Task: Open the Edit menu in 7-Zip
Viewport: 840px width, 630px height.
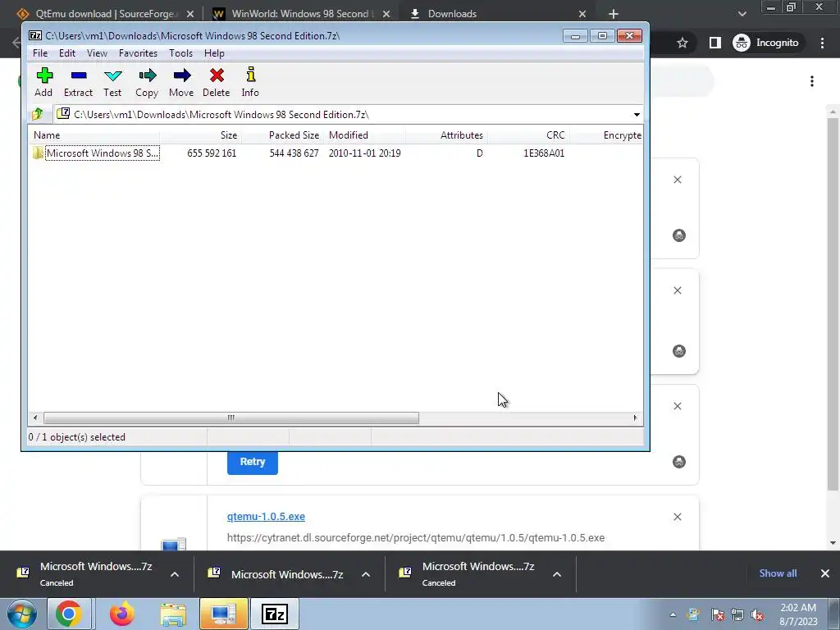Action: [x=67, y=53]
